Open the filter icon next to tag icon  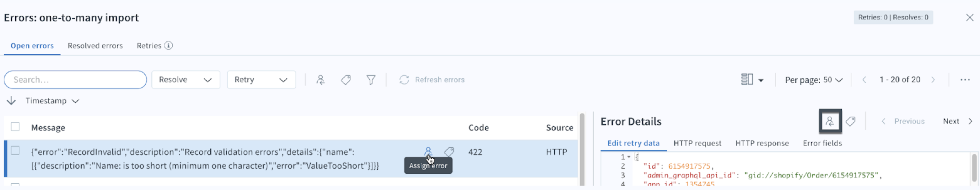tap(371, 79)
